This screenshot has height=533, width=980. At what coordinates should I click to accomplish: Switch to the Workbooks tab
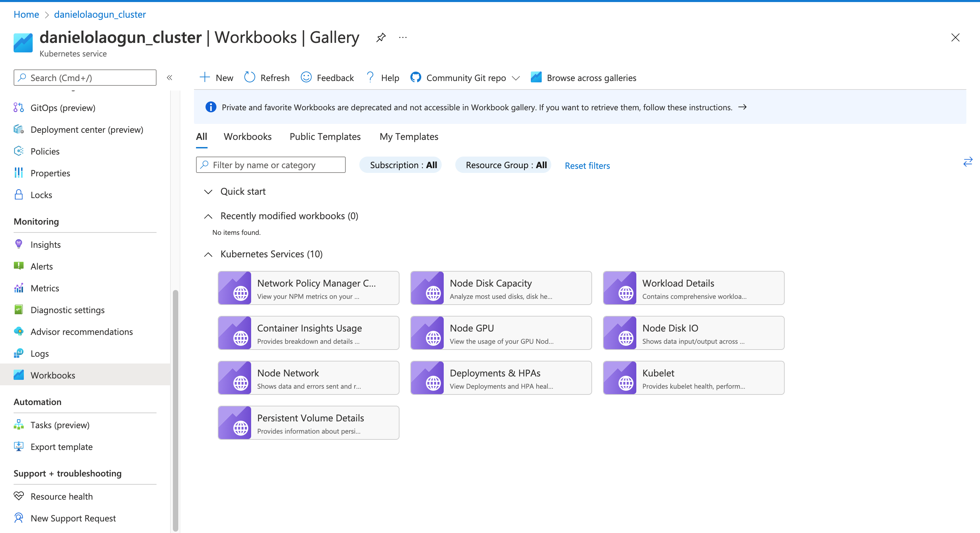tap(248, 136)
